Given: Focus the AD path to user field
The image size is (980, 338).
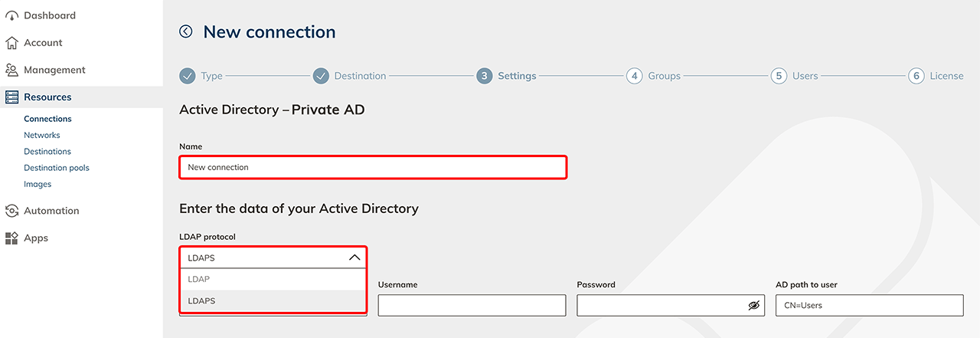Looking at the screenshot, I should click(869, 305).
